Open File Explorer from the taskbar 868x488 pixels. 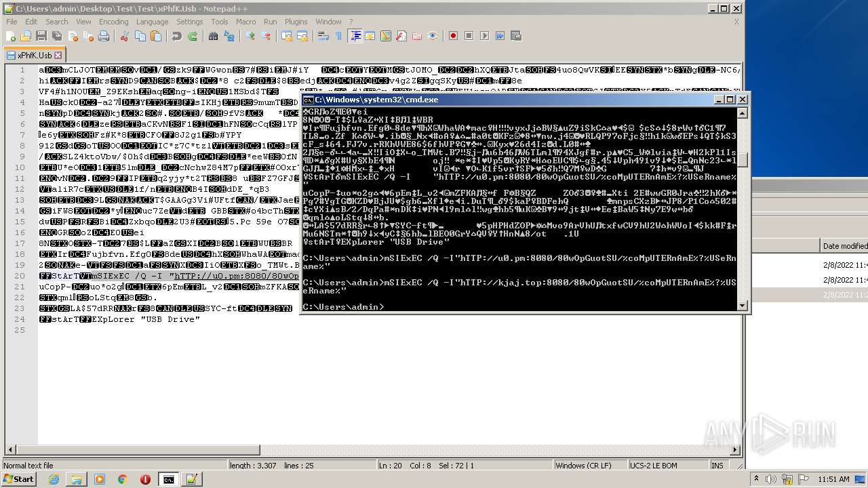coord(77,479)
